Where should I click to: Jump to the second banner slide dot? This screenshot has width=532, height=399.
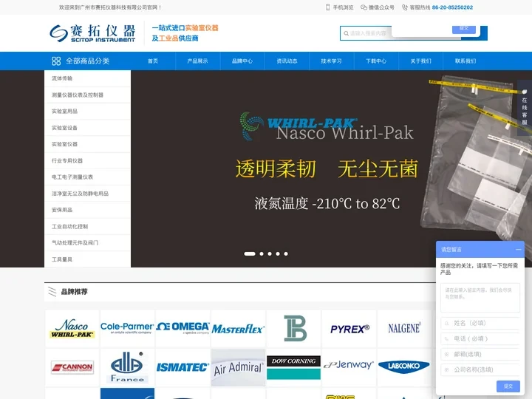262,253
